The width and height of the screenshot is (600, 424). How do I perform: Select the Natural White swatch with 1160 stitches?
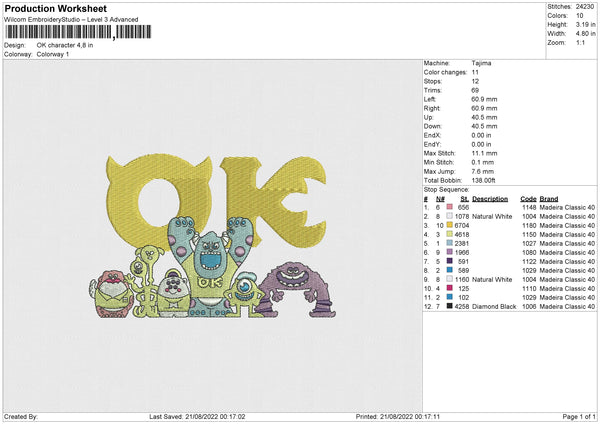click(x=450, y=279)
